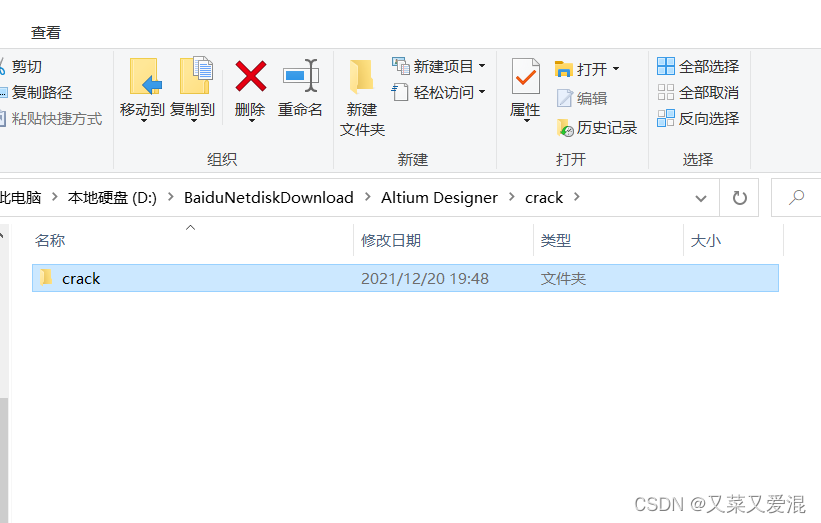Click Select all (全部选择)
Viewport: 821px width, 523px height.
(x=698, y=66)
